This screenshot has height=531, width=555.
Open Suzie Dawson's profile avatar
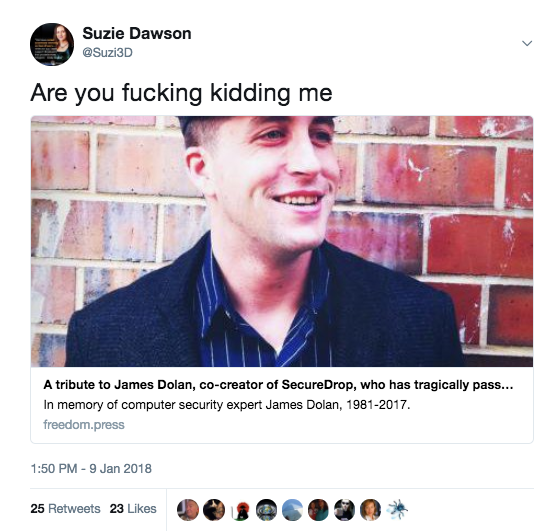point(52,44)
